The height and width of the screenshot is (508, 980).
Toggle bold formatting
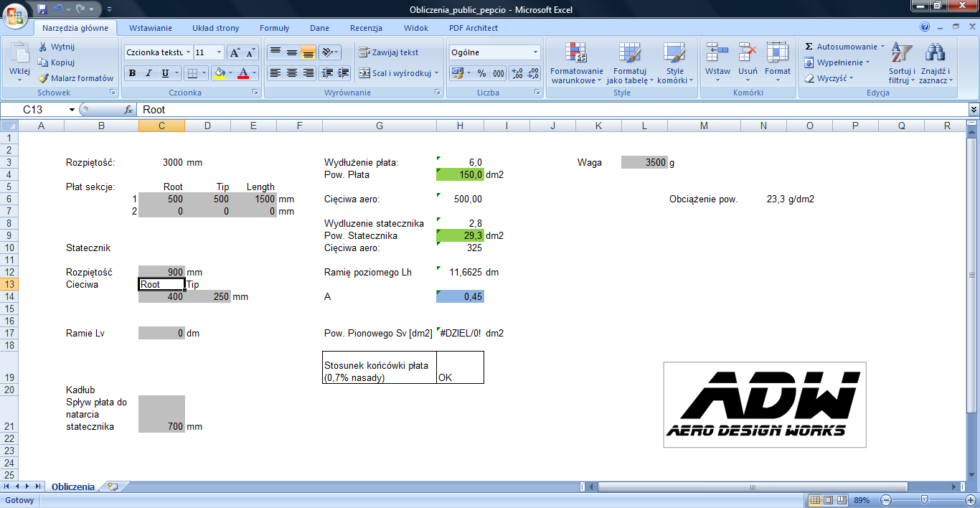[132, 73]
